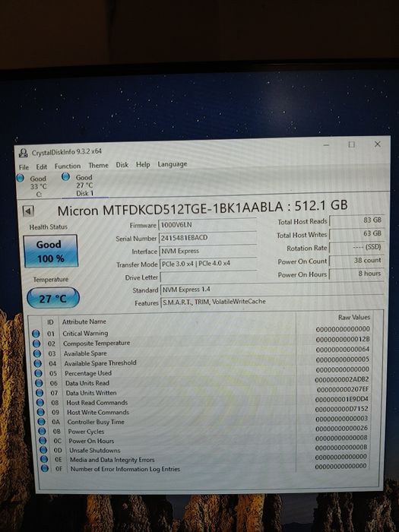The width and height of the screenshot is (399, 532).
Task: Click status icon for Data Units Written row
Action: (x=40, y=393)
